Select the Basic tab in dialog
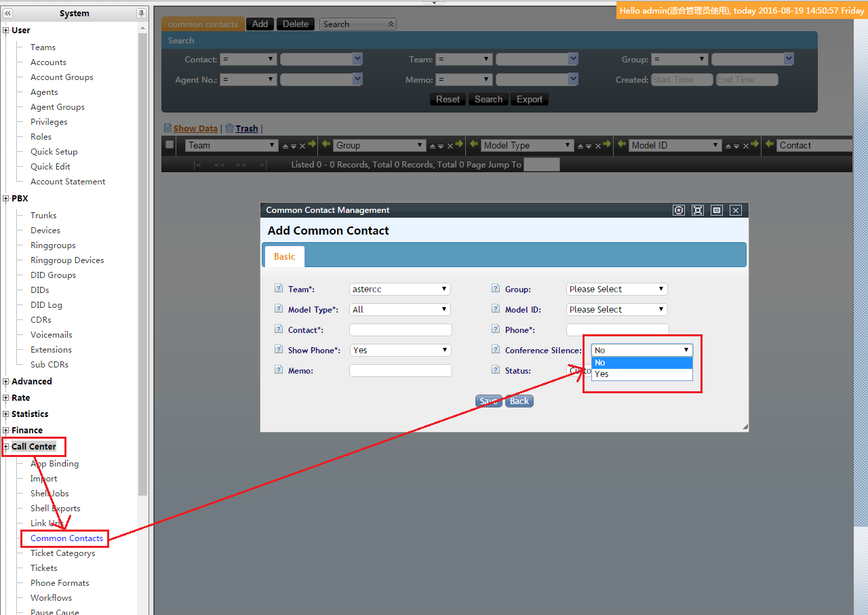The image size is (868, 615). click(284, 256)
